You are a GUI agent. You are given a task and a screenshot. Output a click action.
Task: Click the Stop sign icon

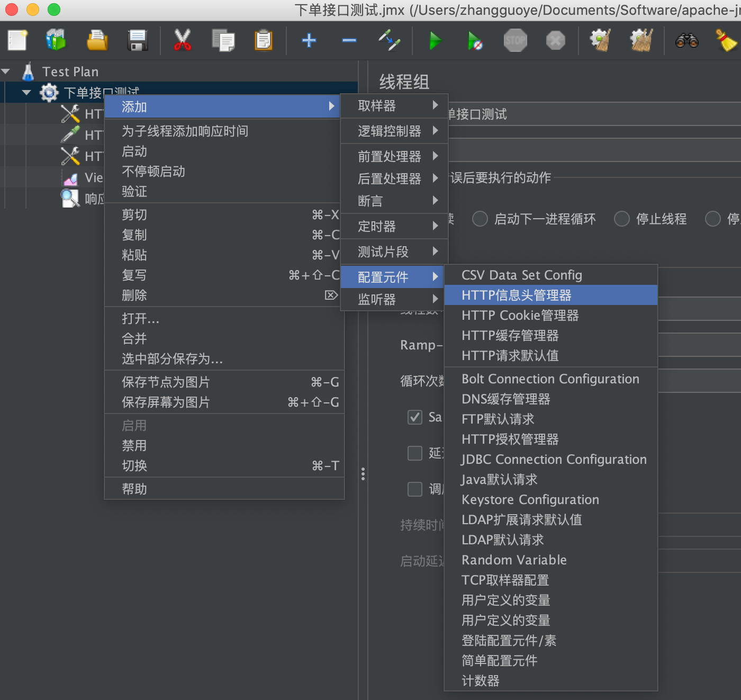516,40
